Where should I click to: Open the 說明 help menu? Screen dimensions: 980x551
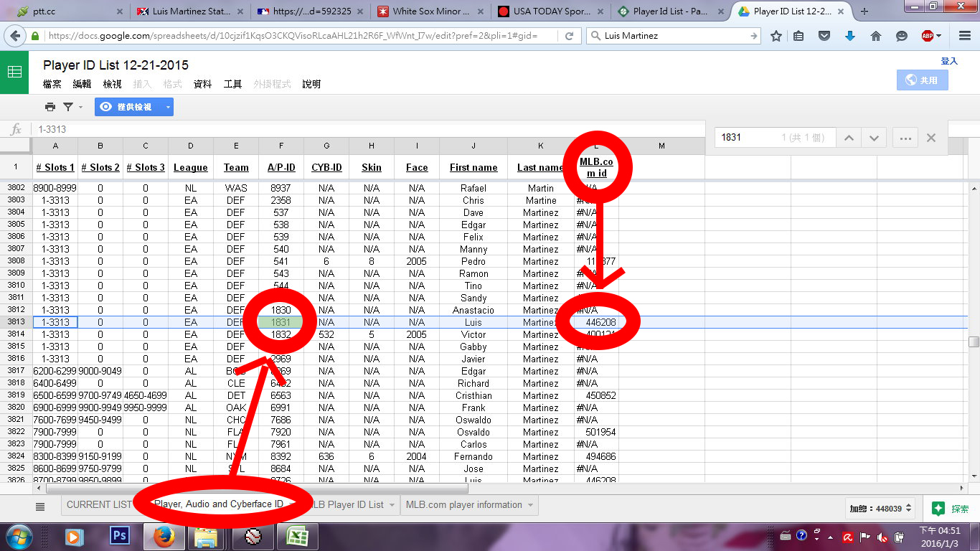311,84
